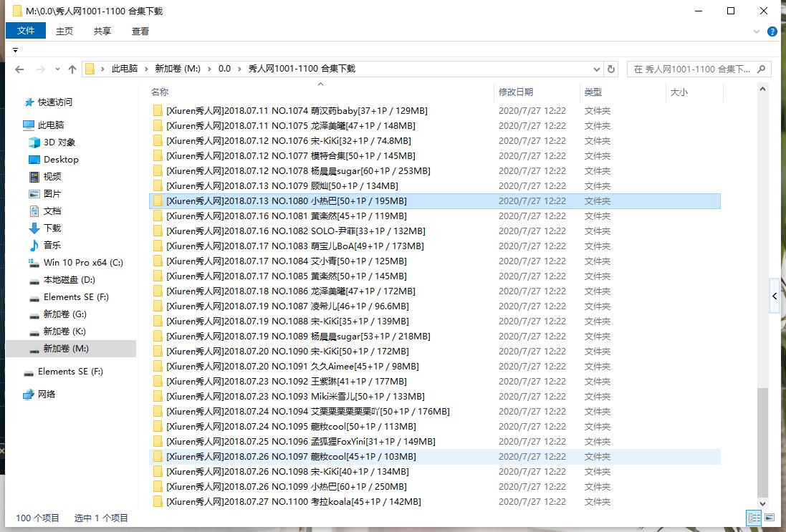Open the address bar history dropdown
This screenshot has width=786, height=532.
[597, 69]
